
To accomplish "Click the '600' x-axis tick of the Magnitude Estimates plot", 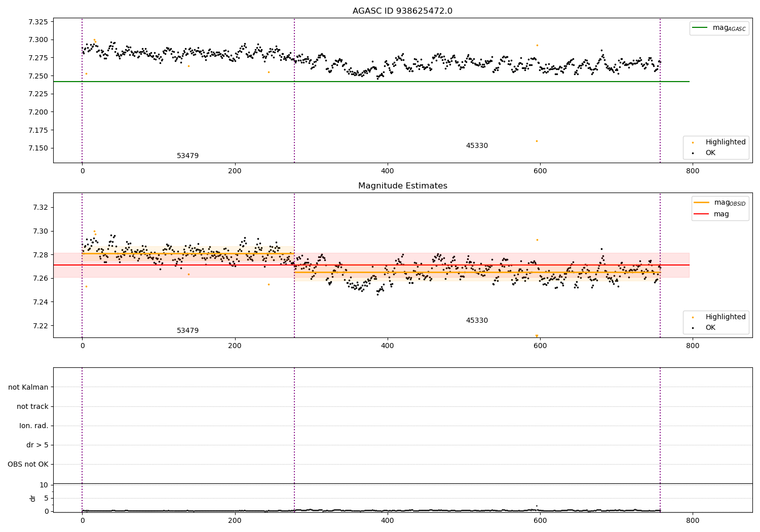I will click(540, 346).
